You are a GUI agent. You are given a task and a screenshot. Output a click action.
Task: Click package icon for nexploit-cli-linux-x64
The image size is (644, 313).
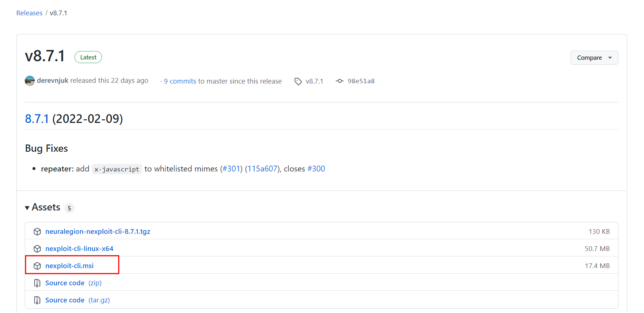[x=37, y=249]
